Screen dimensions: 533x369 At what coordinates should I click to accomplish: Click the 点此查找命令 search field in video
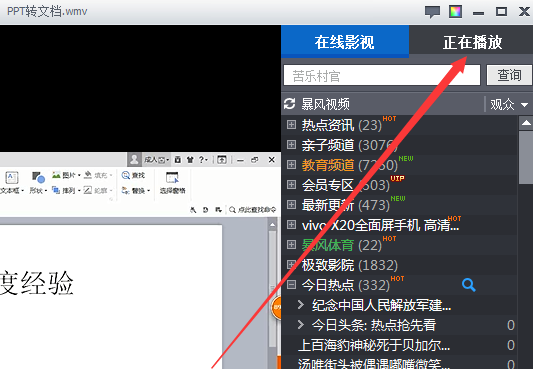[x=253, y=210]
